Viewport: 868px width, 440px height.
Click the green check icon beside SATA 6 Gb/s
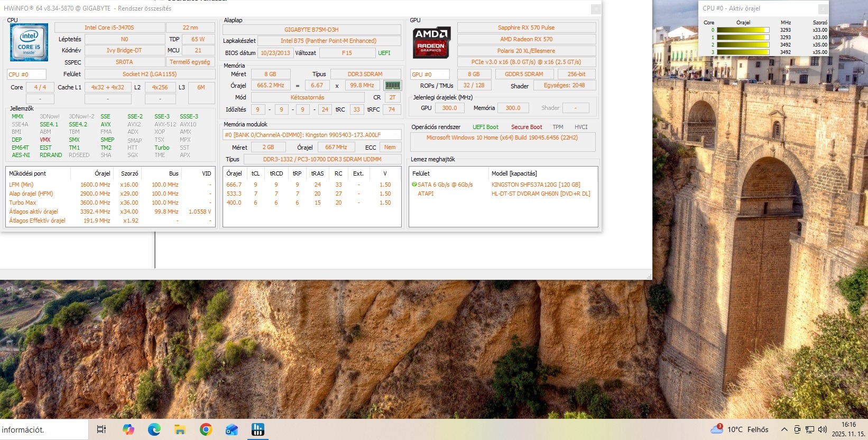click(x=414, y=185)
